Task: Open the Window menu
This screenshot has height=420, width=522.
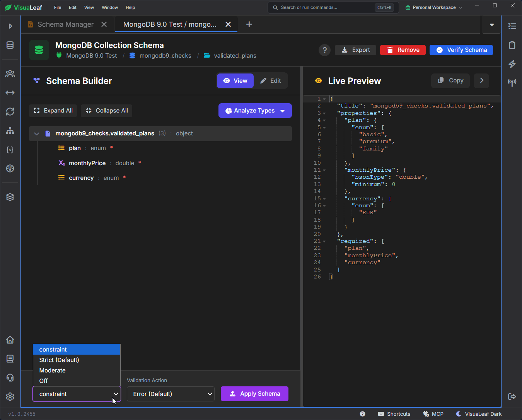Action: [x=110, y=7]
